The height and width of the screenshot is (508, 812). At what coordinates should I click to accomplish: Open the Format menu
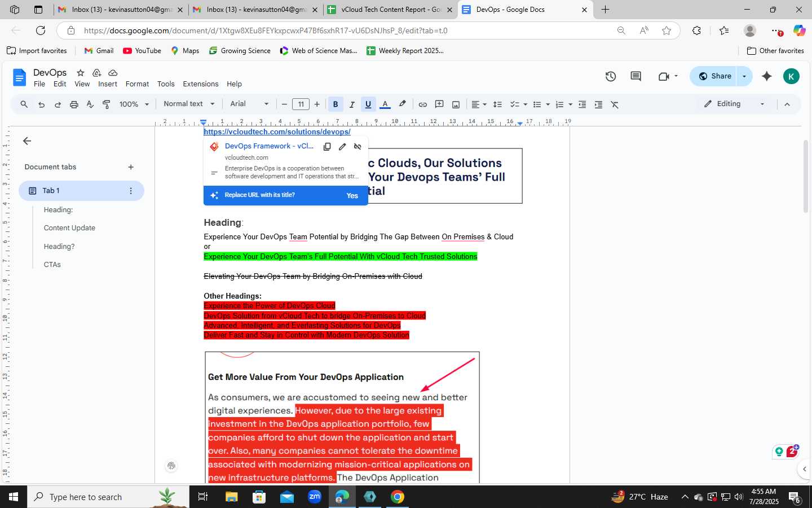(x=137, y=84)
